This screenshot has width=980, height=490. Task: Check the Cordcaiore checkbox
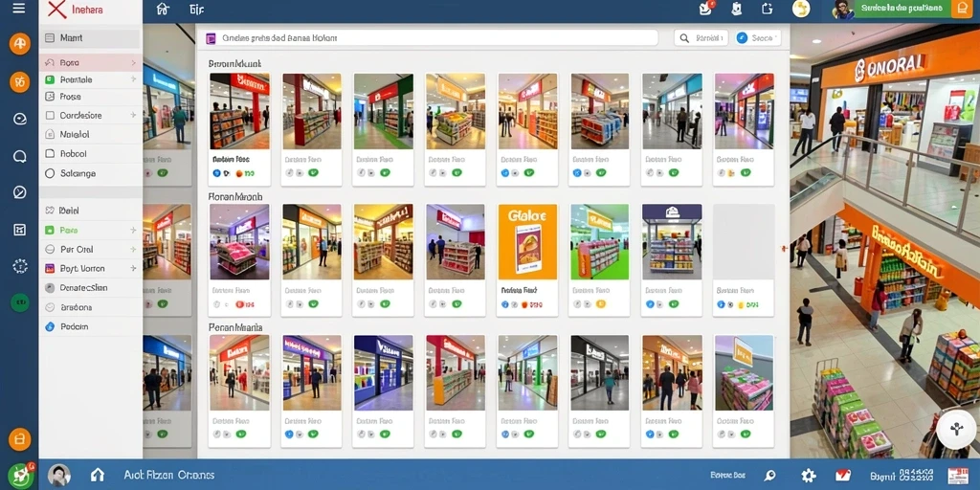[50, 116]
